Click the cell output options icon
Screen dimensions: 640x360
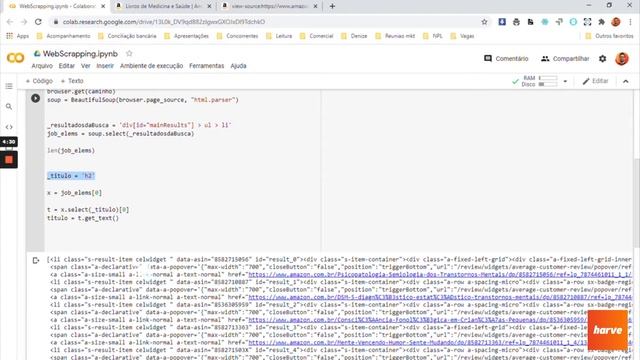pos(36,260)
